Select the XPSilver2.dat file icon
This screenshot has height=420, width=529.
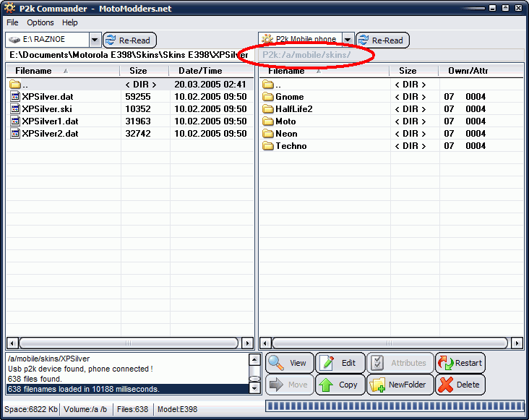pyautogui.click(x=15, y=134)
